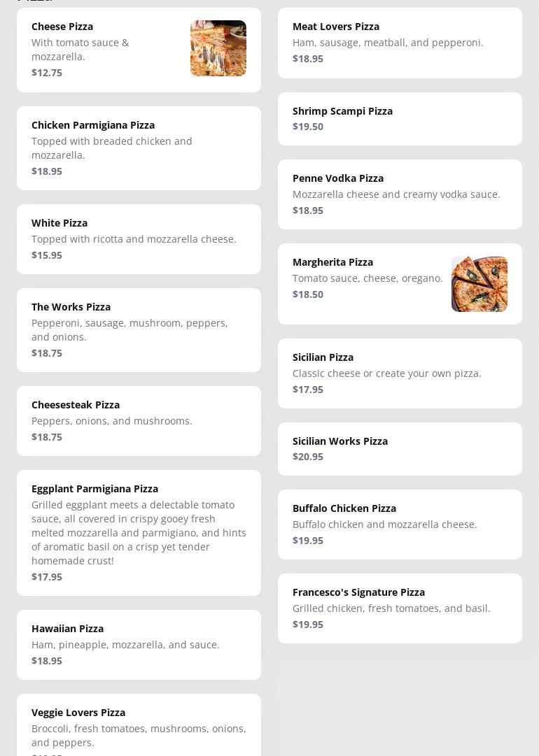
Task: Open the Chicken Parmigiana Pizza card
Action: (139, 148)
